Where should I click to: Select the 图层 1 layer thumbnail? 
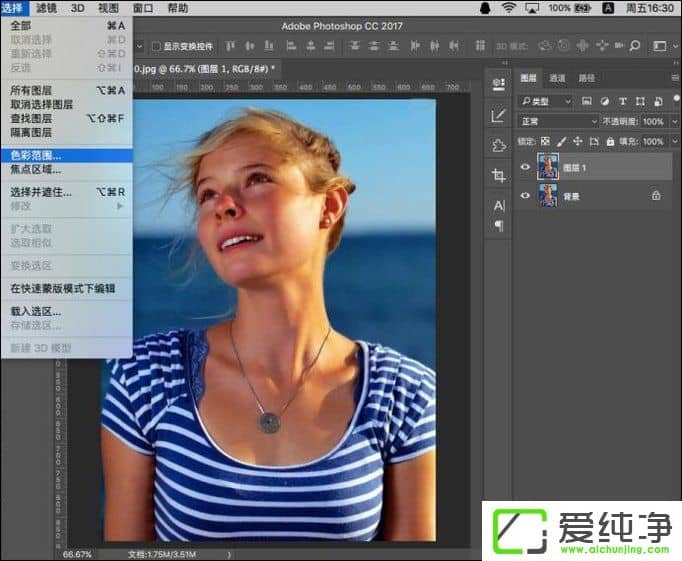(548, 167)
